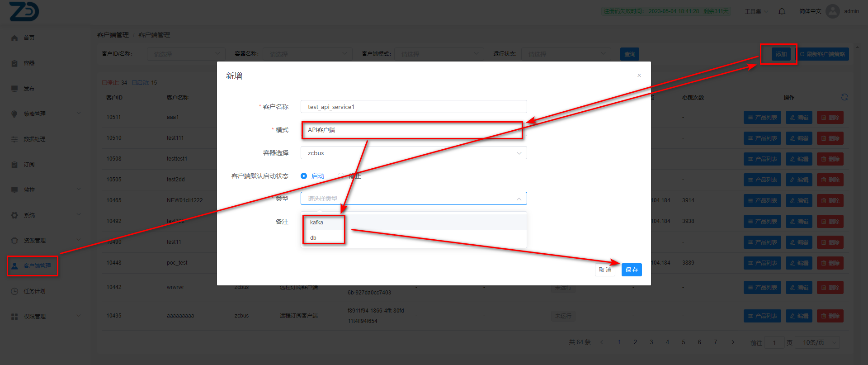Select the 停止 radio button

click(341, 176)
